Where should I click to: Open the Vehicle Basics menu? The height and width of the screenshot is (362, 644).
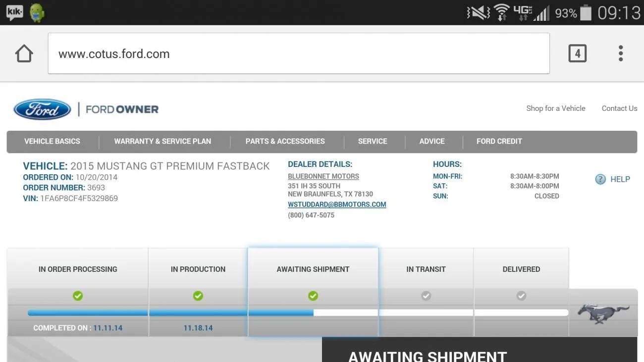52,141
